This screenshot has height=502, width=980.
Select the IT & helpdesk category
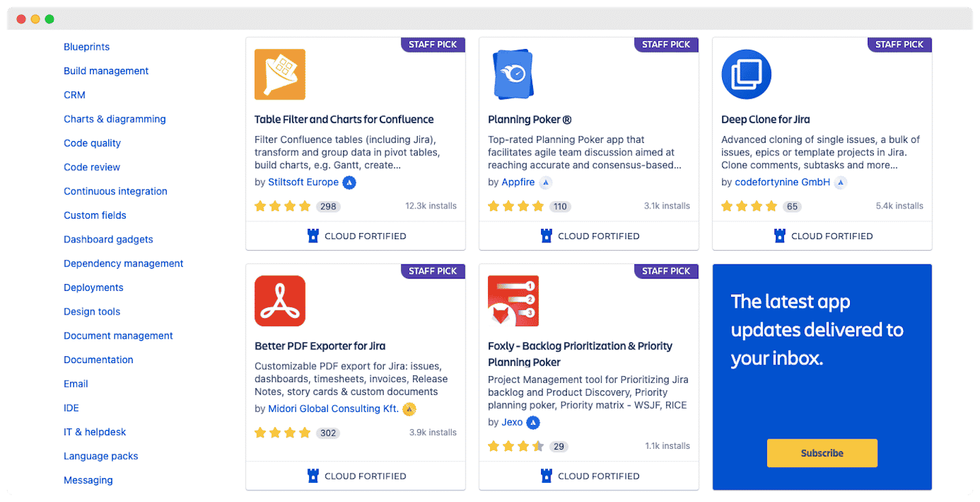tap(95, 432)
